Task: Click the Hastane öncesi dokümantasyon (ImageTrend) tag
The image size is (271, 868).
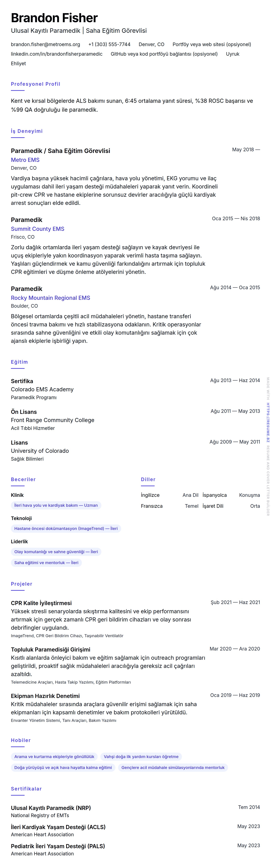Action: 66,528
